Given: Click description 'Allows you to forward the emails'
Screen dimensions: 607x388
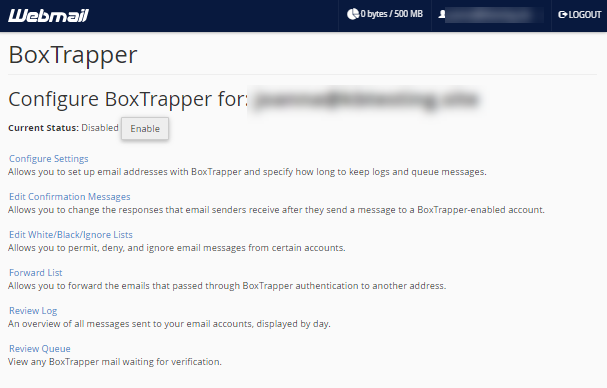Looking at the screenshot, I should 227,286.
